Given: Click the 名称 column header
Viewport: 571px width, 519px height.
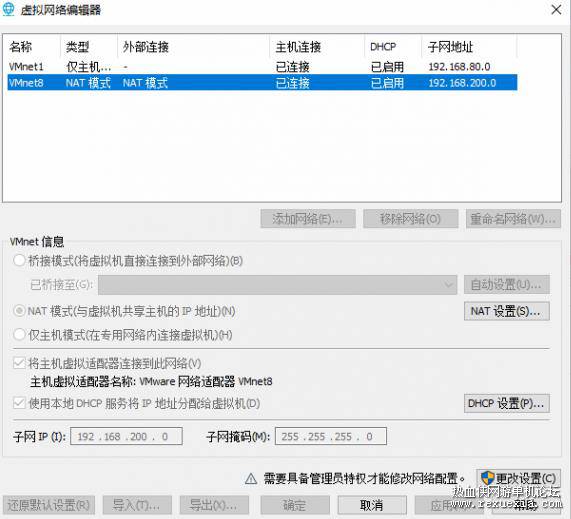Looking at the screenshot, I should (31, 47).
